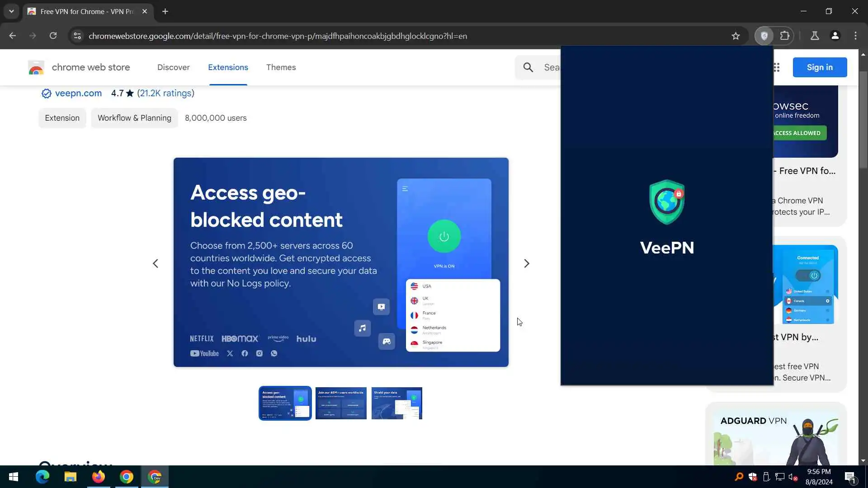
Task: Select the second screenshot thumbnail
Action: (x=341, y=403)
